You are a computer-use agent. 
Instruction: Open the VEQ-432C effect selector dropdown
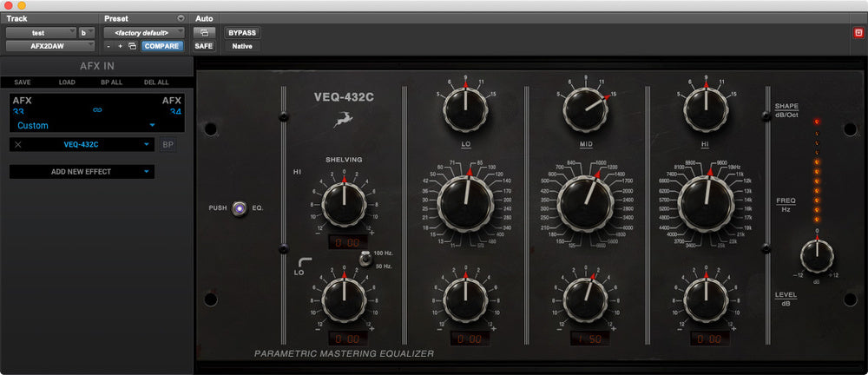point(82,145)
